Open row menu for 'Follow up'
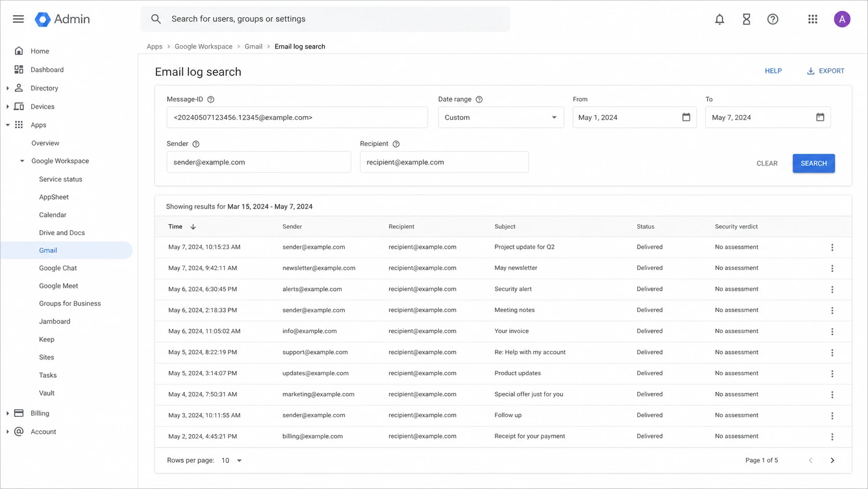The height and width of the screenshot is (489, 868). tap(832, 416)
